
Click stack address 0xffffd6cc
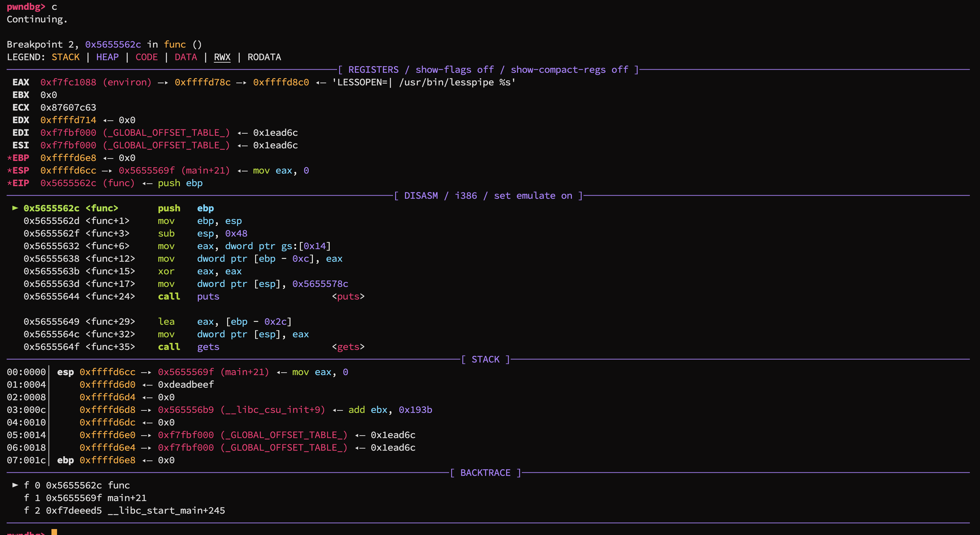point(107,372)
